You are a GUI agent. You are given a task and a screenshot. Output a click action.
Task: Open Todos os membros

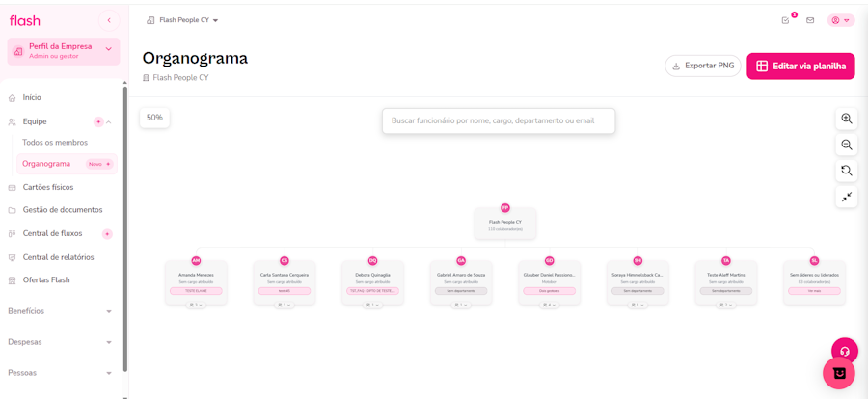[55, 143]
